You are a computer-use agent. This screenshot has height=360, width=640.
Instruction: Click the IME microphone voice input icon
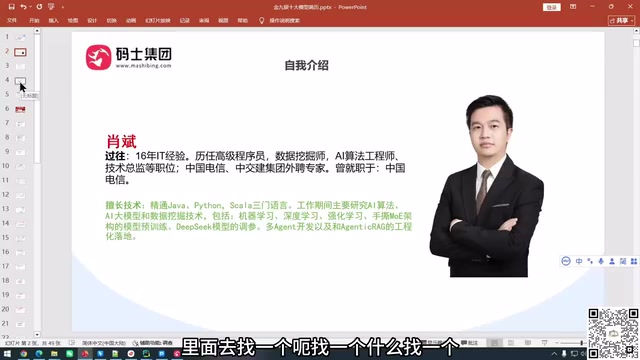pos(601,261)
